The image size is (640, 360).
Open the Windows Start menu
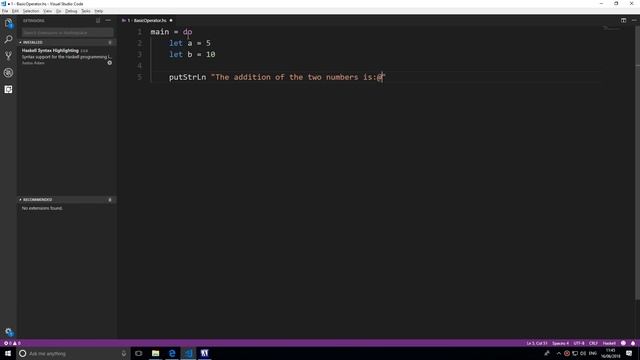click(8, 353)
